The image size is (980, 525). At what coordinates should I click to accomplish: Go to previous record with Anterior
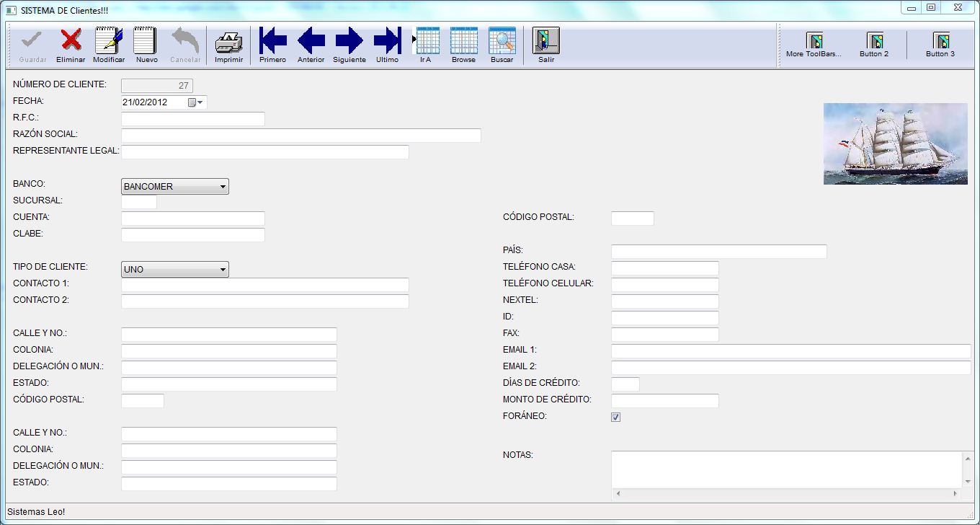point(311,41)
